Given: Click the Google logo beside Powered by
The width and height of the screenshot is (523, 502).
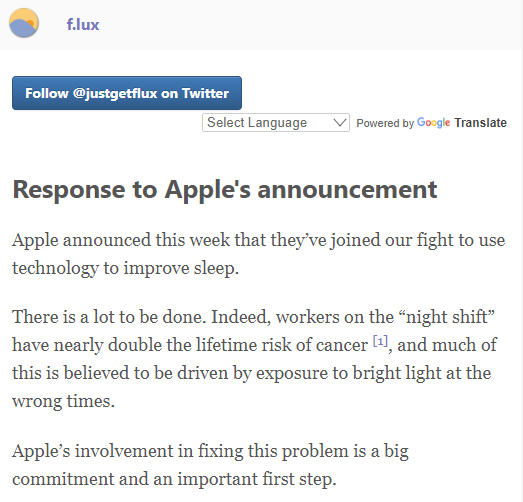Looking at the screenshot, I should (x=434, y=123).
